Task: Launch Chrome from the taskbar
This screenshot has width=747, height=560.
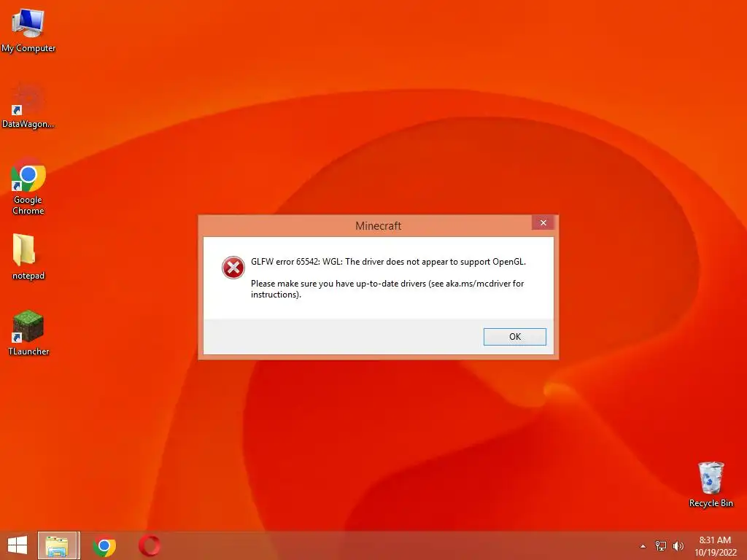Action: pyautogui.click(x=104, y=545)
